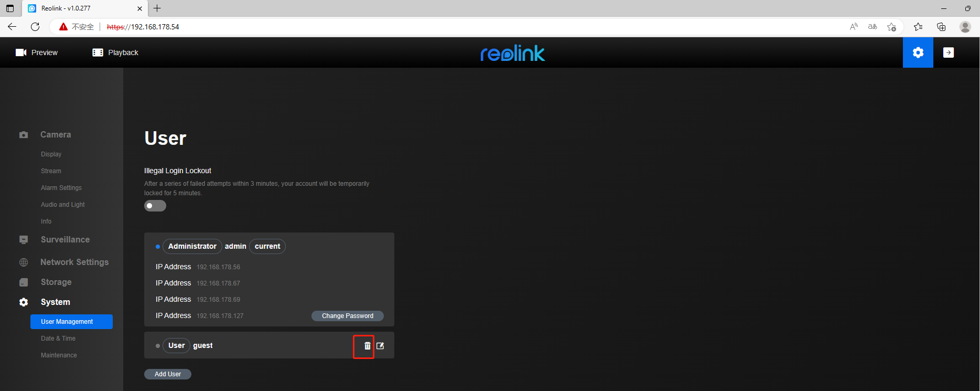980x391 pixels.
Task: Click IP address 192.168.178.69
Action: [219, 300]
